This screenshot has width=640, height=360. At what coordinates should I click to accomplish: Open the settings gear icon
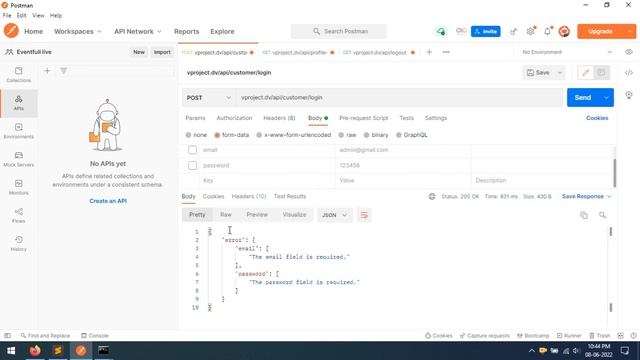(530, 31)
